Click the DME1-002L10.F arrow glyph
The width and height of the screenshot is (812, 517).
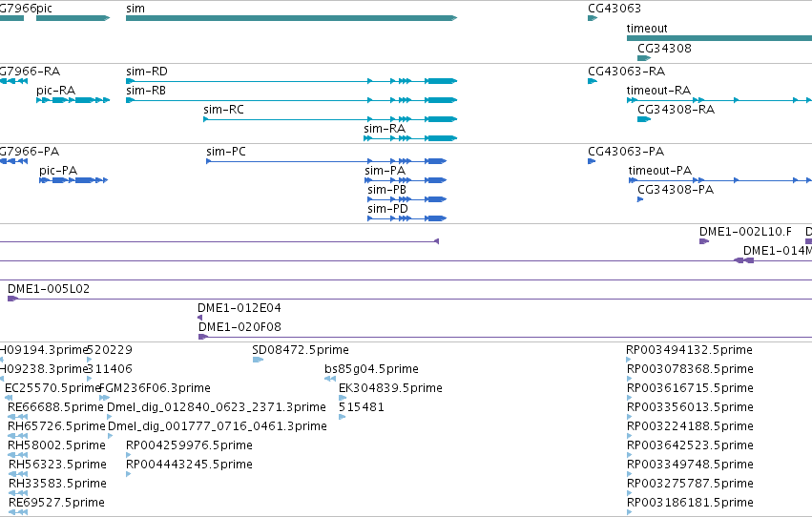click(704, 241)
